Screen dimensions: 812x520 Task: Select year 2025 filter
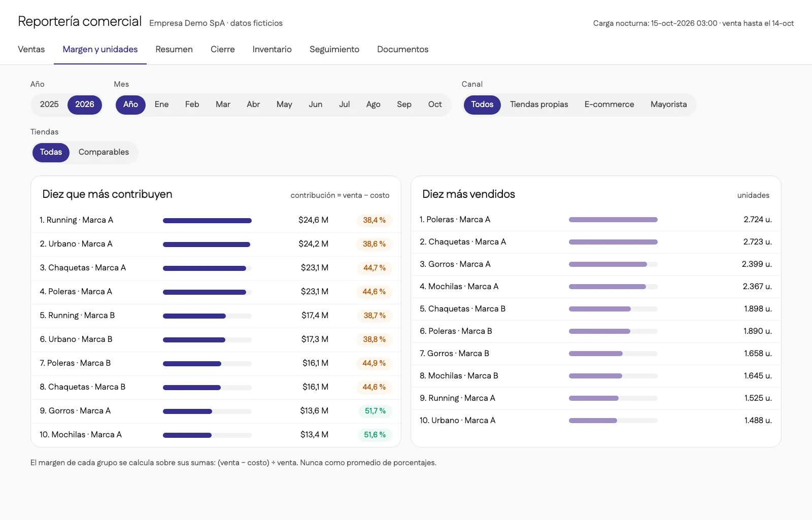tap(49, 105)
